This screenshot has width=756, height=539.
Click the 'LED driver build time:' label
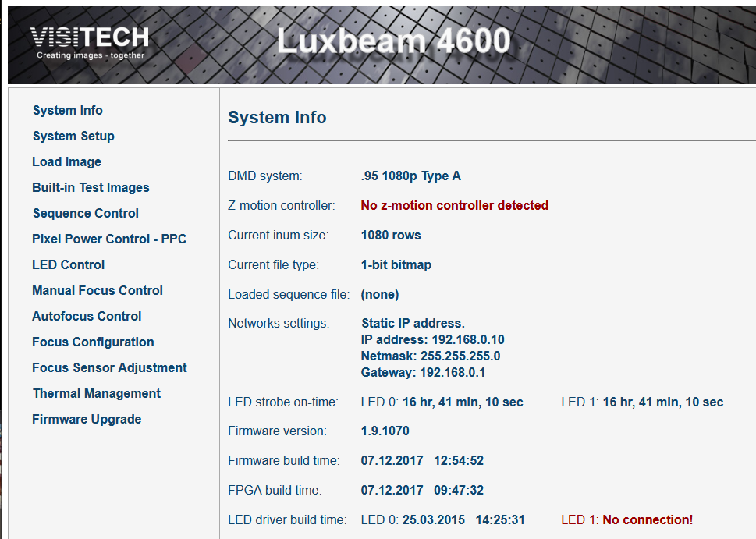tap(287, 519)
